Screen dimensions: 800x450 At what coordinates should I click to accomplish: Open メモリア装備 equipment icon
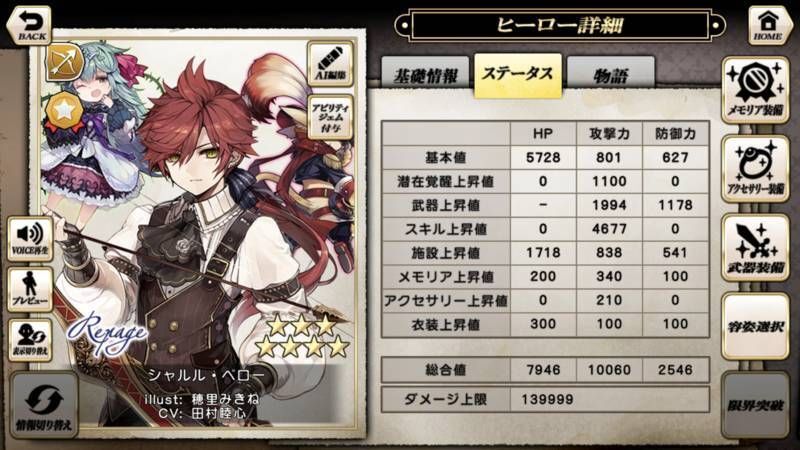point(756,90)
